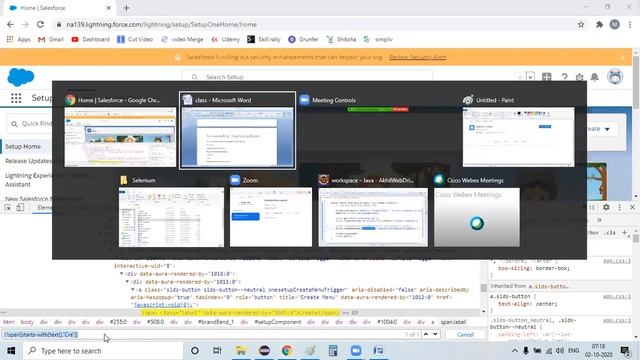Bookmark this page with the star icon
Image resolution: width=640 pixels, height=360 pixels.
tap(581, 24)
